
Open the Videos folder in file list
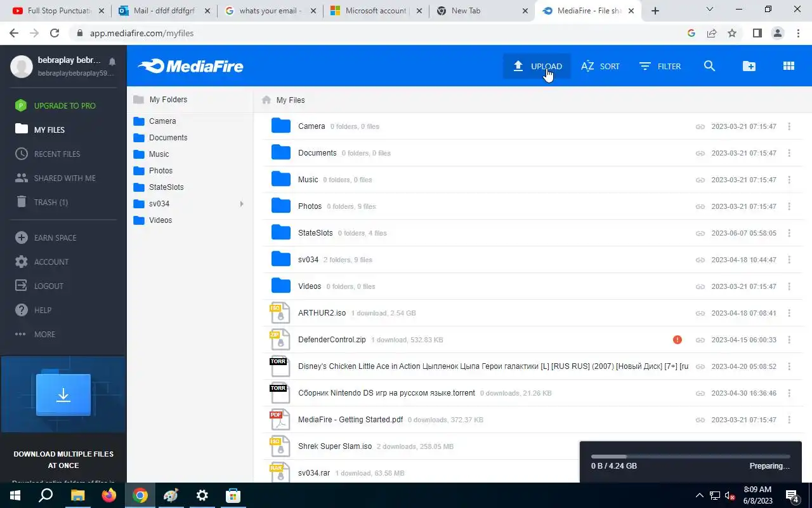click(310, 286)
